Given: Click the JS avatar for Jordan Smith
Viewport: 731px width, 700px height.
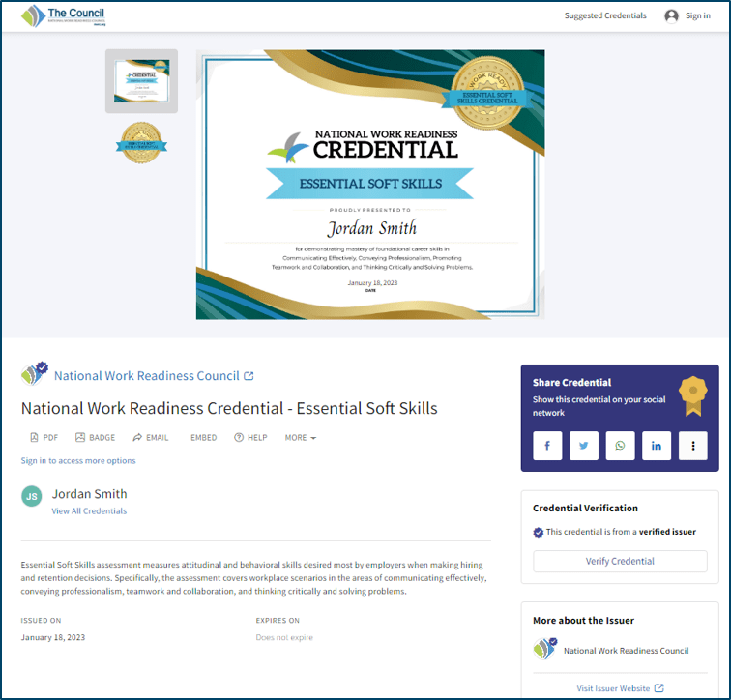Looking at the screenshot, I should [x=32, y=496].
